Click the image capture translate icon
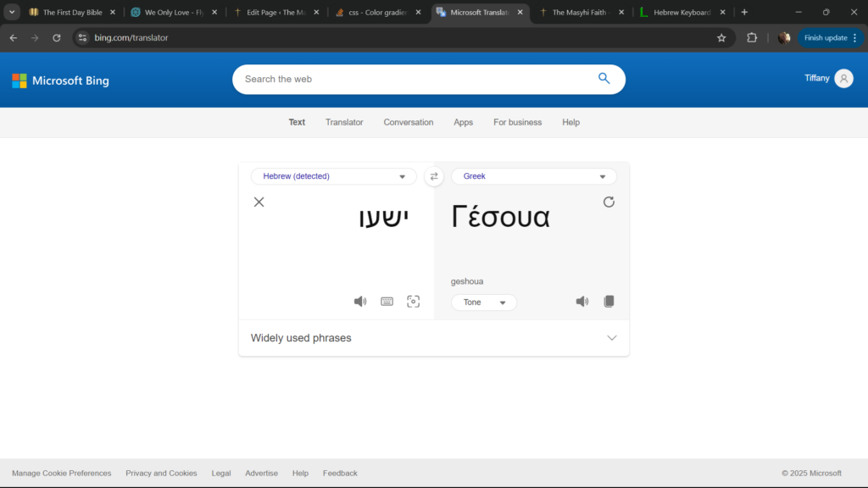868x488 pixels. 414,302
